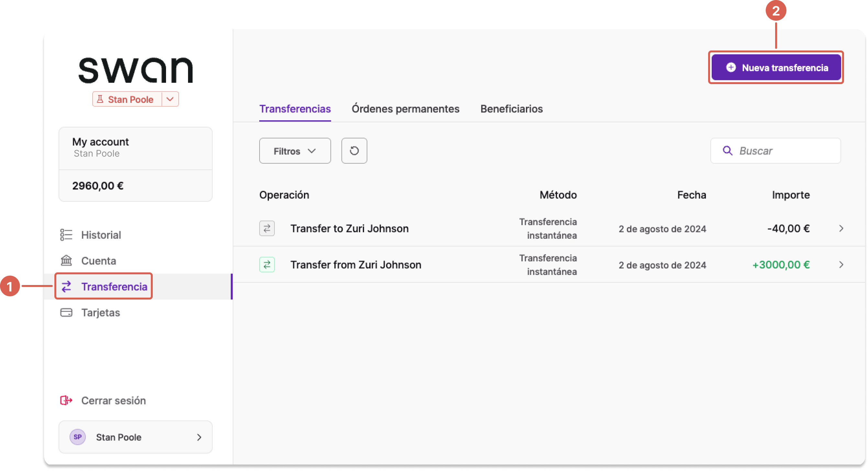The height and width of the screenshot is (471, 868).
Task: Switch to the Órdenes permanentes tab
Action: pyautogui.click(x=406, y=109)
